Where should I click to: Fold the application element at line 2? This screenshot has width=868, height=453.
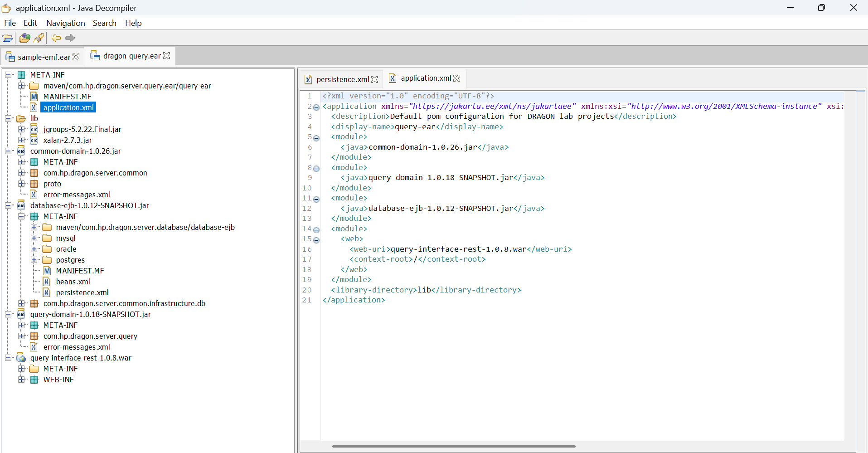pyautogui.click(x=316, y=107)
